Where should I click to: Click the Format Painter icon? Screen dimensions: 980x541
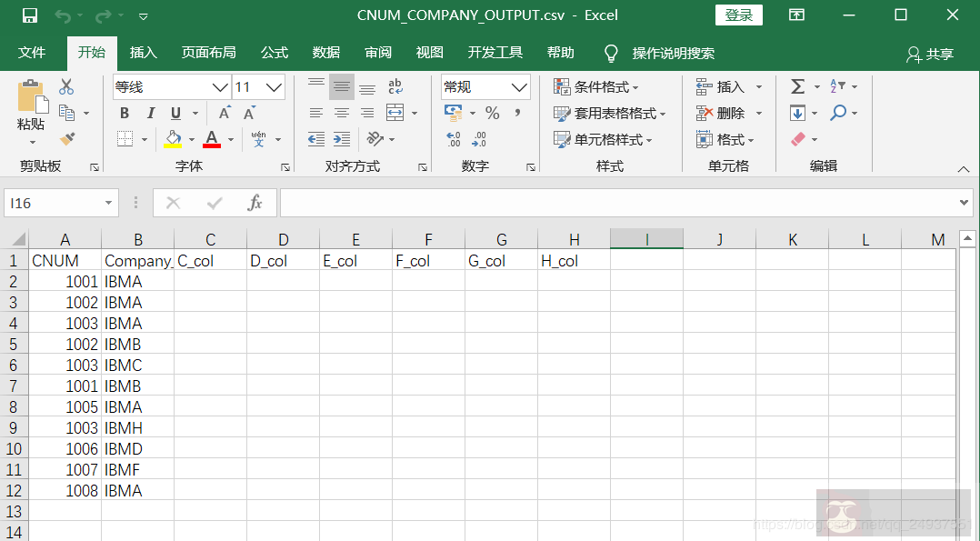[x=66, y=138]
